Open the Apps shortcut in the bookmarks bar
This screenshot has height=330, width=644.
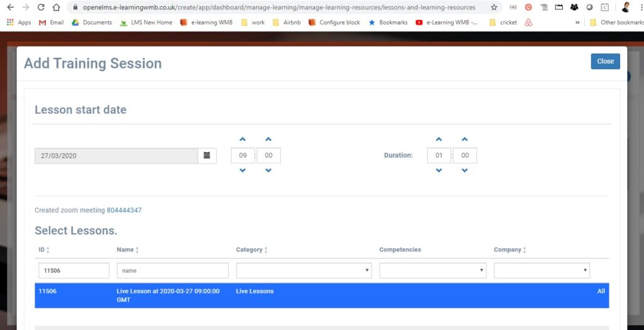[x=19, y=23]
